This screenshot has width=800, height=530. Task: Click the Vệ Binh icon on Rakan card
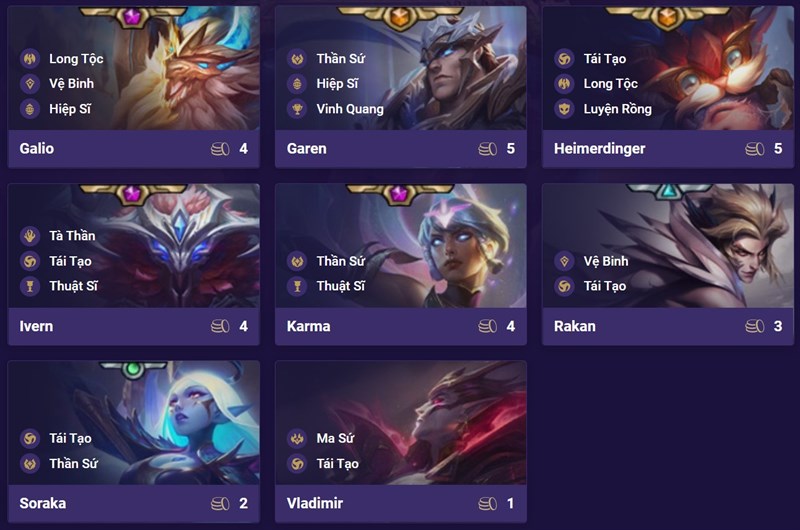[x=564, y=261]
